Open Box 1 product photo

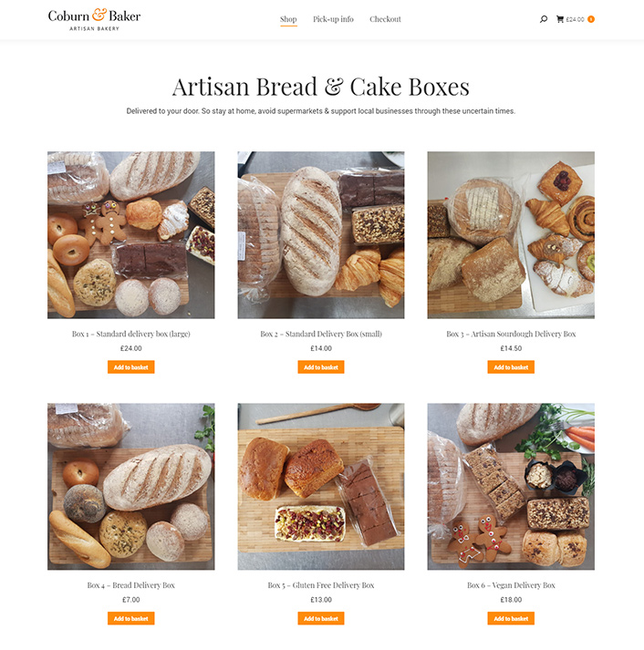pyautogui.click(x=130, y=234)
